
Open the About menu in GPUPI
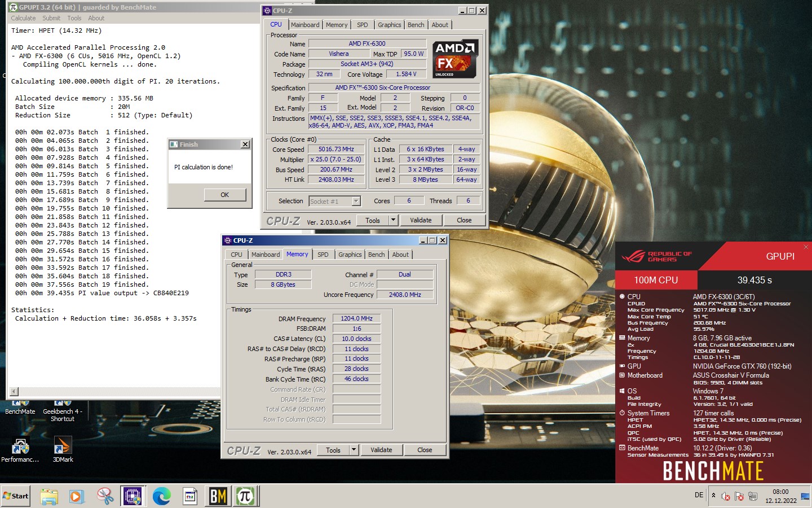(x=96, y=18)
